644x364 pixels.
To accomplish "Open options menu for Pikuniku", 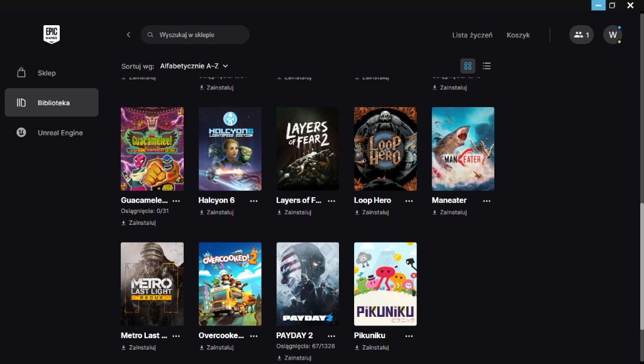I will (x=409, y=336).
